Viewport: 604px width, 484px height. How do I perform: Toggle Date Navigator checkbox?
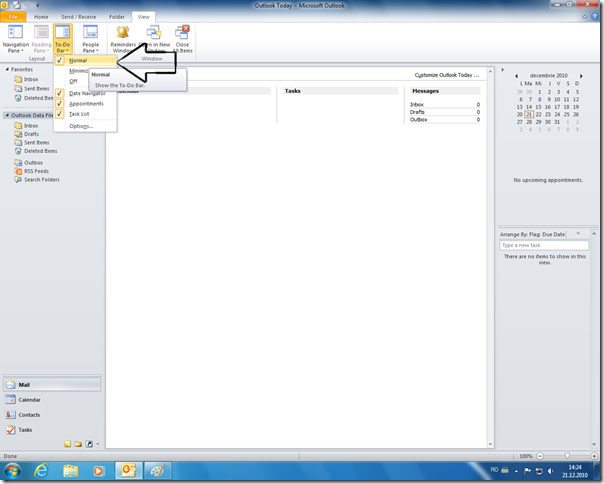[x=59, y=93]
